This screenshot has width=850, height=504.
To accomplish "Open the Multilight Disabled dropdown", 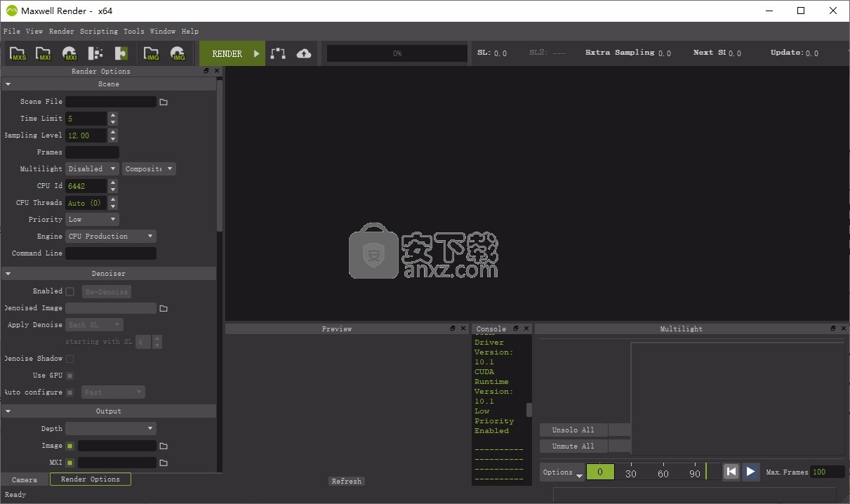I will point(92,169).
